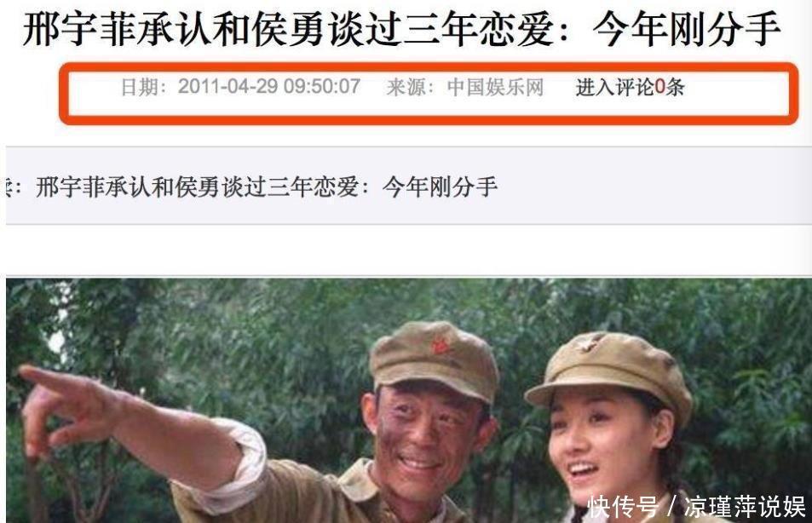This screenshot has height=523, width=812.
Task: Click the truncated character at breadcrumb start
Action: pos(9,187)
